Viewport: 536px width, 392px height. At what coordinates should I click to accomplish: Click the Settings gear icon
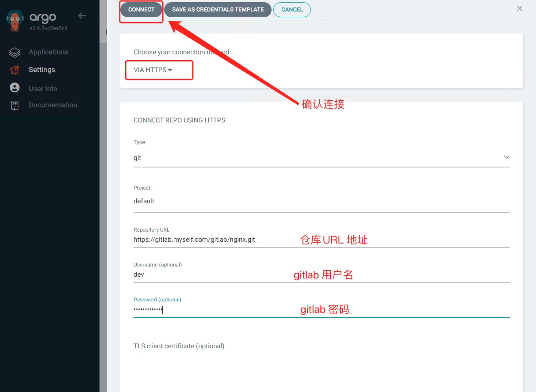tap(15, 70)
